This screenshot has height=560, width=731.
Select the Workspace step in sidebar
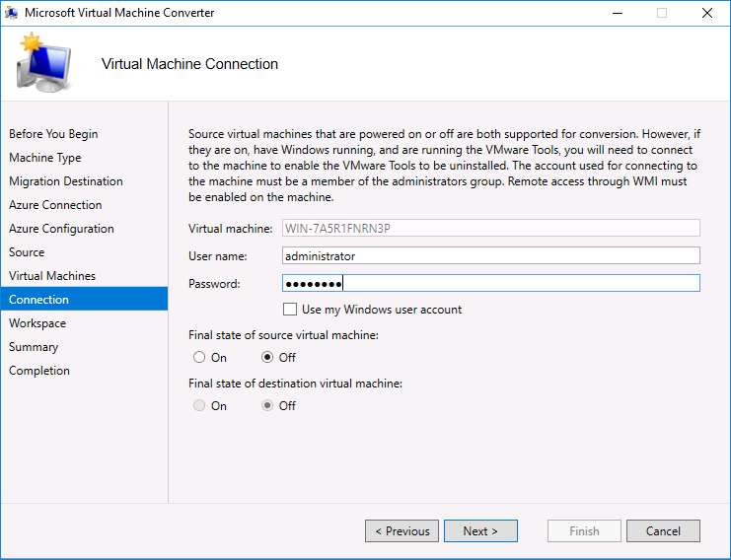tap(37, 323)
